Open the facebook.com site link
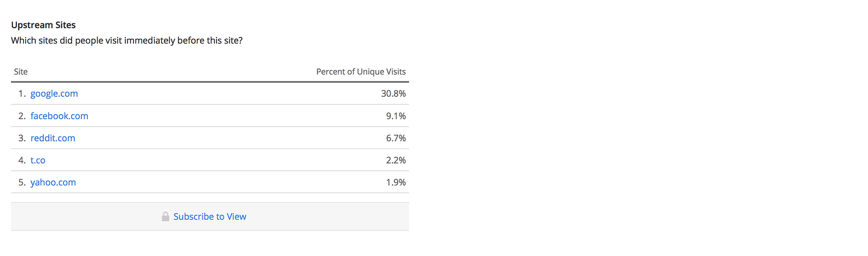This screenshot has width=868, height=256. [59, 116]
